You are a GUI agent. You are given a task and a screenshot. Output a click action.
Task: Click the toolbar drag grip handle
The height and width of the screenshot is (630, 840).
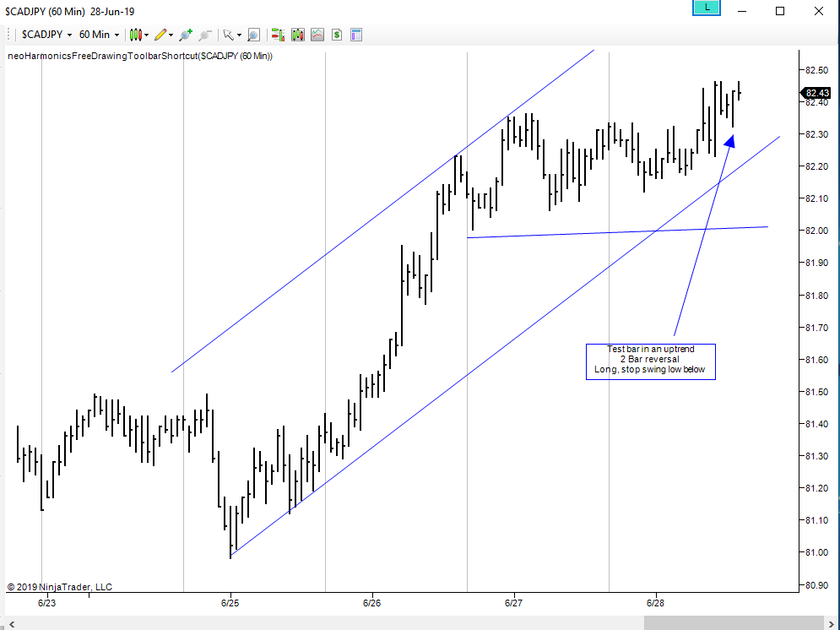(x=8, y=35)
